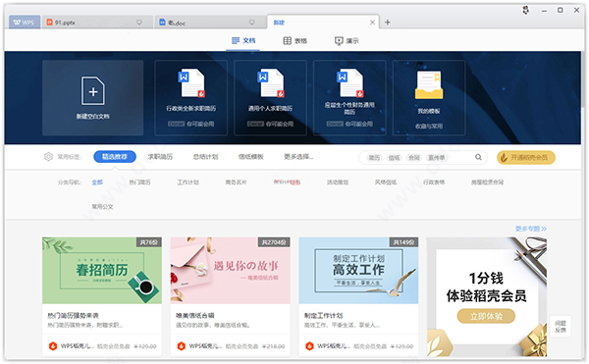The width and height of the screenshot is (589, 364).
Task: Click the WPS稻壳 icon on 制定工作计划 card
Action: 309,346
